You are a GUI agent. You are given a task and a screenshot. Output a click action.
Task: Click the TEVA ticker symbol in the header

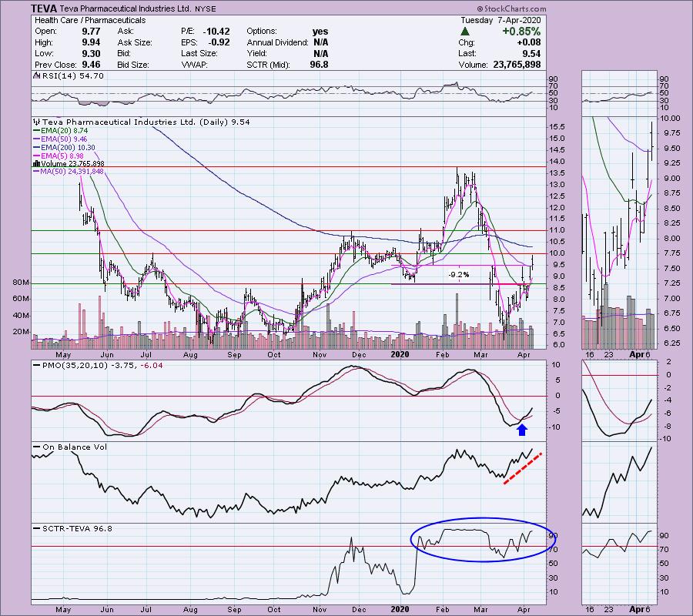tap(44, 8)
